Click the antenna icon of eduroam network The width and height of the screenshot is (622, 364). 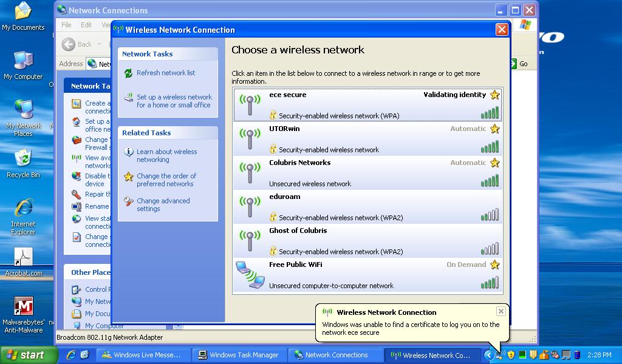tap(250, 207)
